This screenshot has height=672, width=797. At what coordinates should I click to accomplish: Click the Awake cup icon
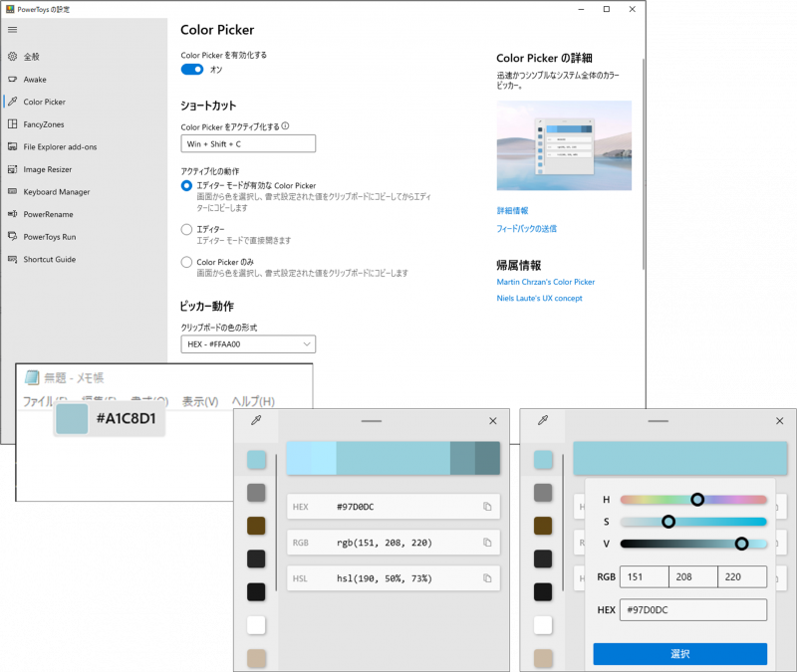coord(13,80)
